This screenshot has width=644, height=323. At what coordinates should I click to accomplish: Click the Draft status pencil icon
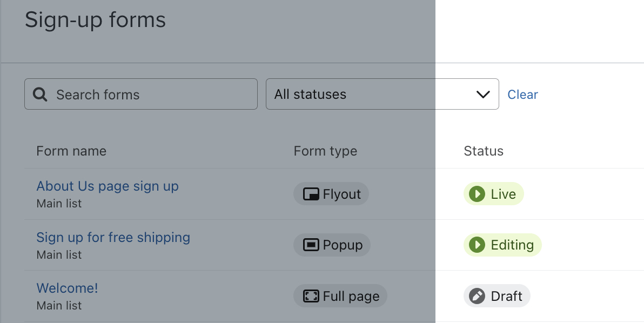tap(477, 296)
